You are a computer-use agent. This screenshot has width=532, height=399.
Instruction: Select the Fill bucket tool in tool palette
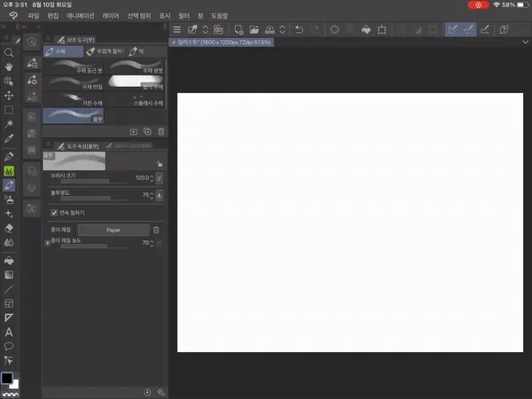click(9, 261)
